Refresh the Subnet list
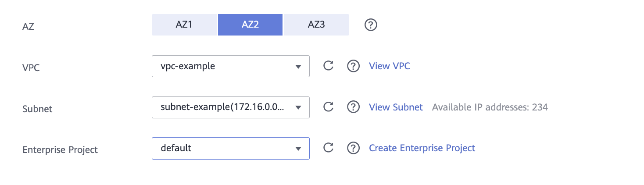This screenshot has height=185, width=644. tap(328, 107)
